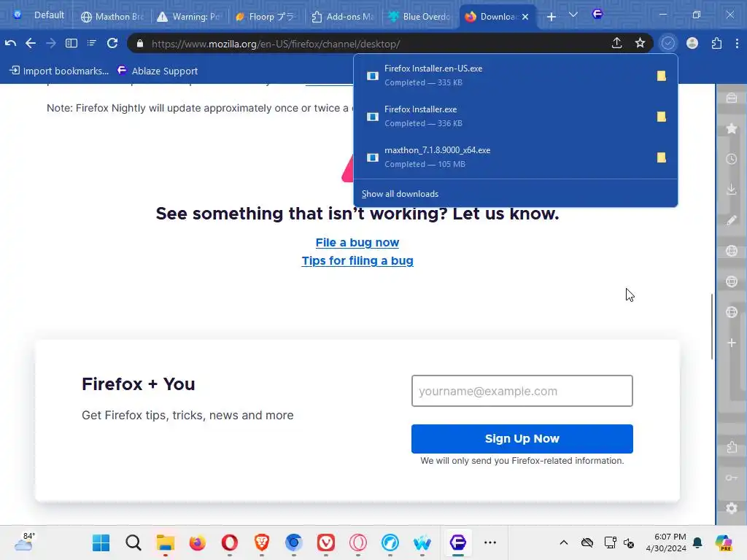Open the extensions puzzle icon
747x560 pixels.
(x=716, y=43)
